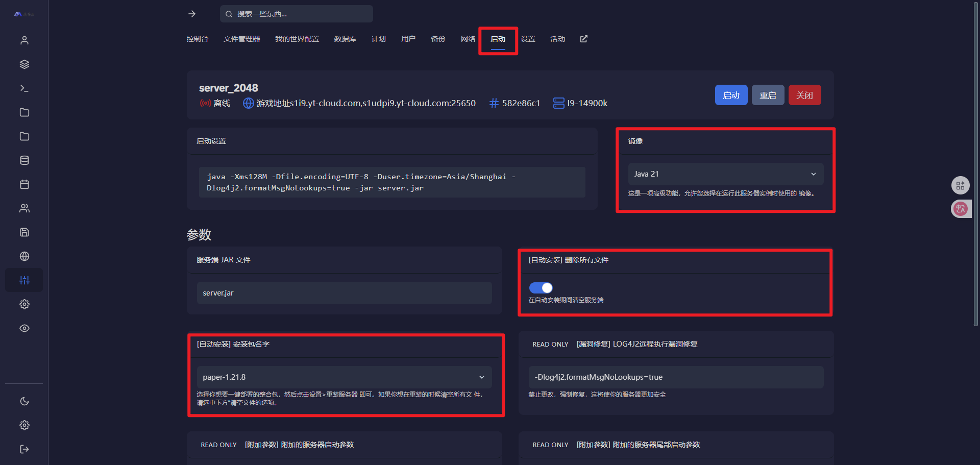980x465 pixels.
Task: Open the 备份 tab
Action: point(438,39)
